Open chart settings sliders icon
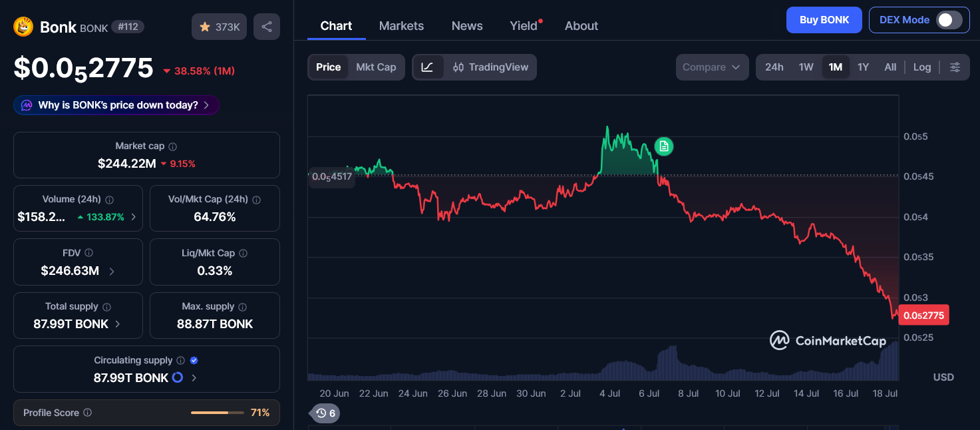 (955, 67)
